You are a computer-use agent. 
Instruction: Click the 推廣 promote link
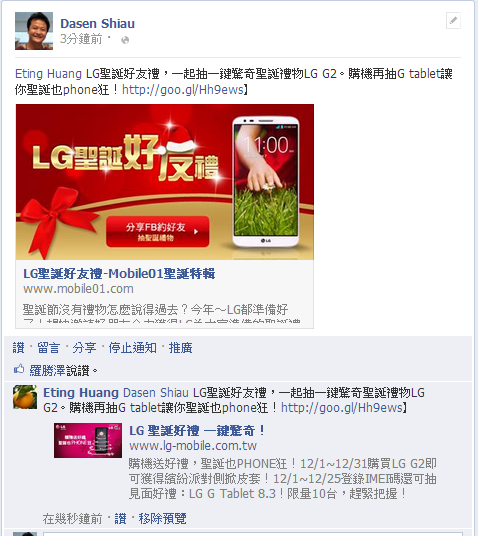[x=181, y=348]
